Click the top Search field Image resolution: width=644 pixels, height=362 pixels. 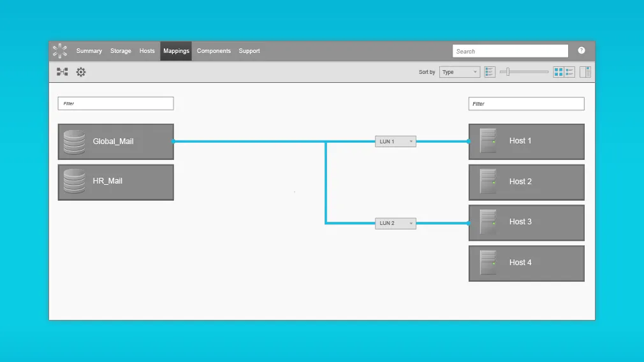click(510, 51)
